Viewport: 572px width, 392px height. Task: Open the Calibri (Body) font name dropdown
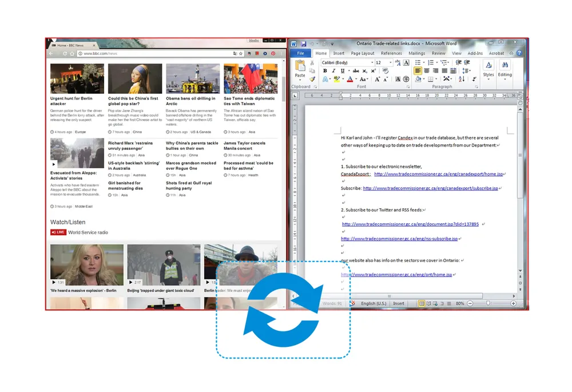point(372,62)
